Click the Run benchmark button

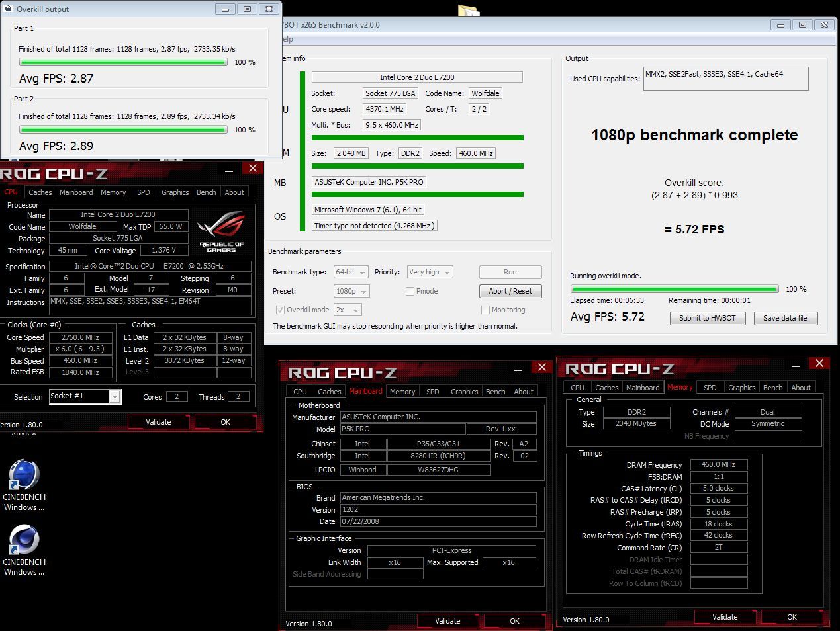click(x=510, y=272)
